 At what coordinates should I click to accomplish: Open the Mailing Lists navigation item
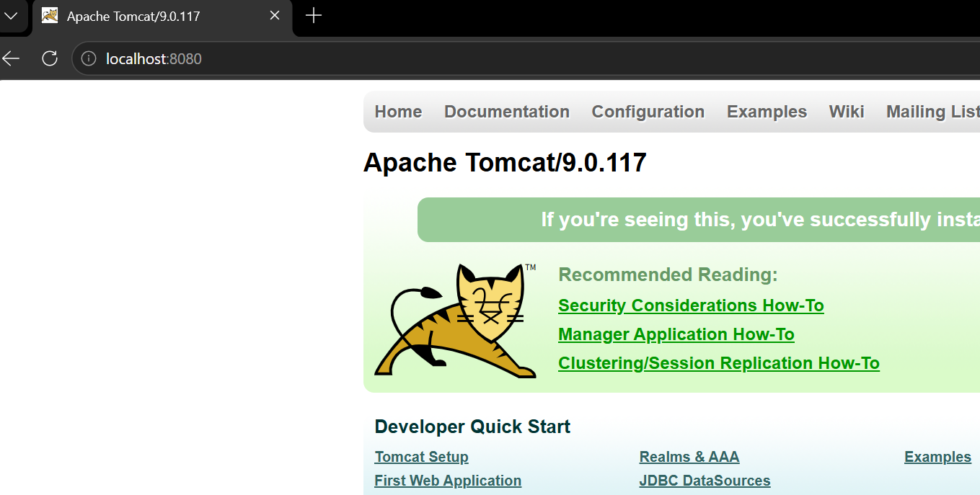(932, 112)
